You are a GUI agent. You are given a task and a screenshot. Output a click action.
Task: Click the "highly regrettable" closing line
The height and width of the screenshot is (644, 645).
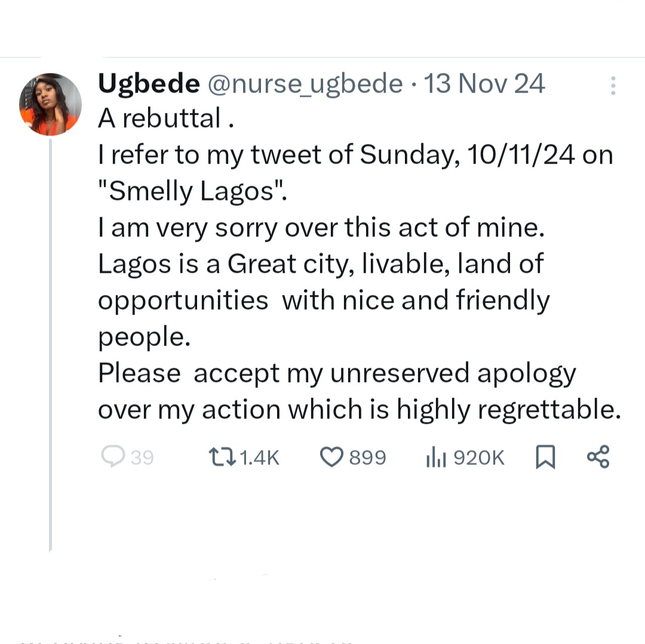(x=358, y=409)
